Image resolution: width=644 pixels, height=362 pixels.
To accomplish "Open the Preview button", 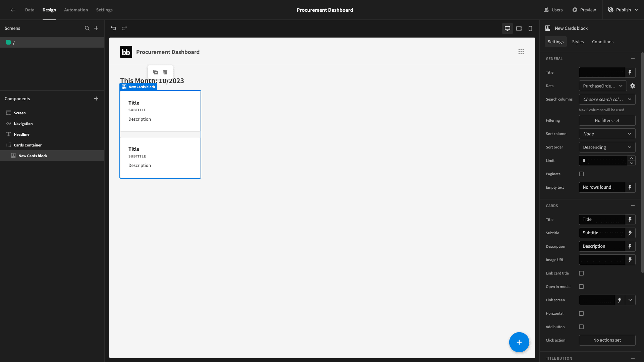I will (584, 10).
